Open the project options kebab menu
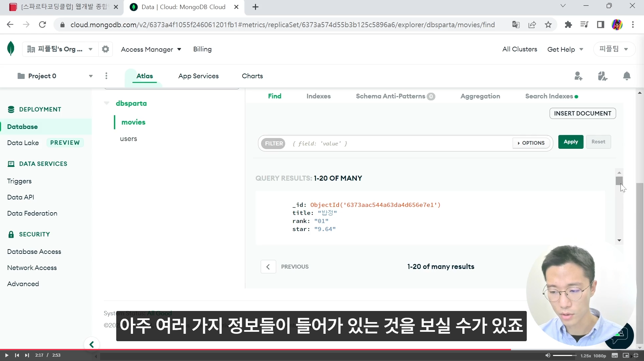This screenshot has width=644, height=361. click(106, 76)
